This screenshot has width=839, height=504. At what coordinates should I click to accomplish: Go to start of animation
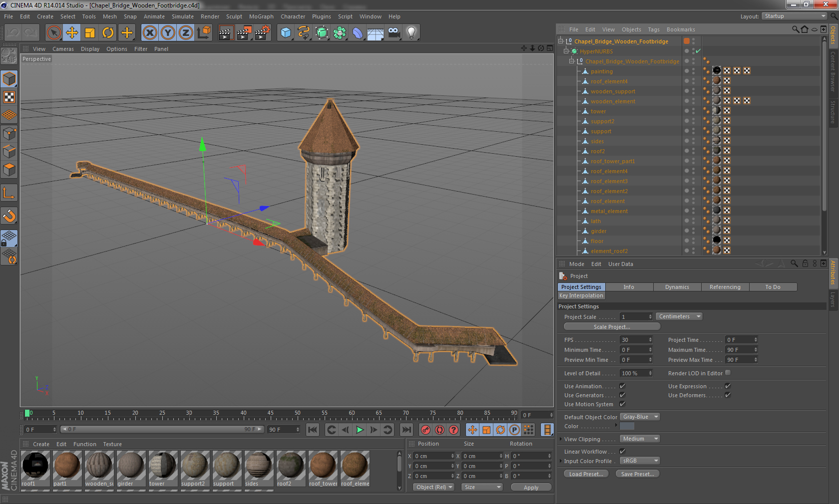[313, 430]
